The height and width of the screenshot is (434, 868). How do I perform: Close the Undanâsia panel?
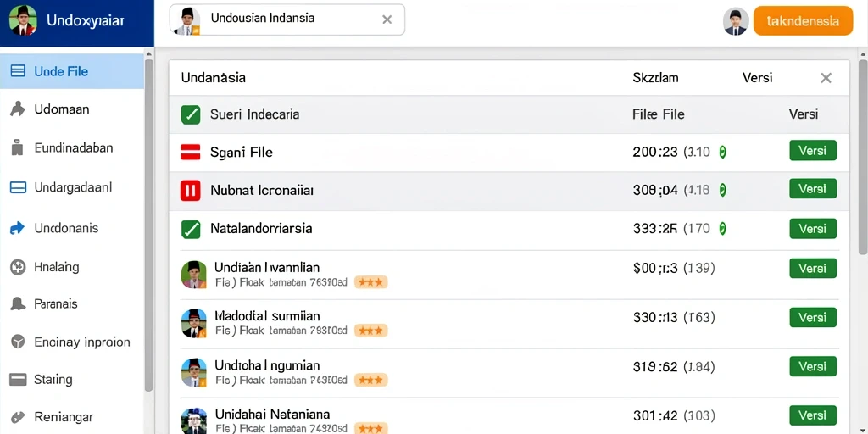(826, 78)
